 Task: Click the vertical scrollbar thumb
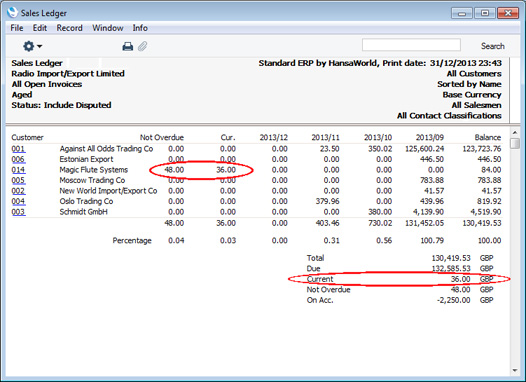point(515,143)
